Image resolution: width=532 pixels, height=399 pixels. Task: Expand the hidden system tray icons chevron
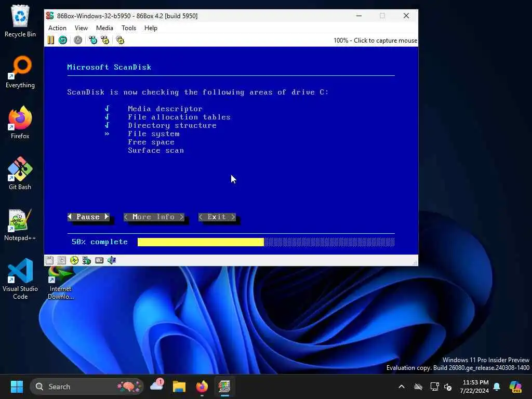402,387
